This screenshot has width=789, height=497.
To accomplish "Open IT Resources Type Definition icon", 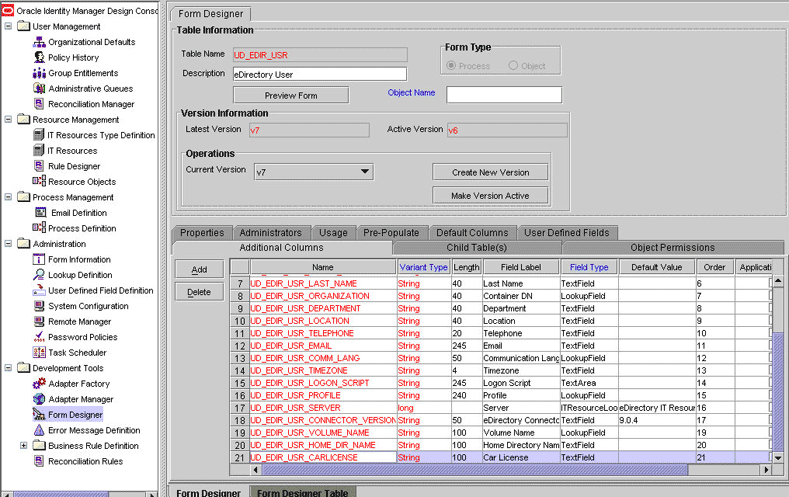I will [x=39, y=135].
